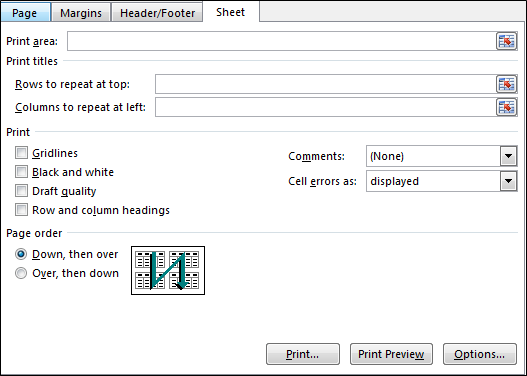
Task: Choose Over, then down page order
Action: pyautogui.click(x=21, y=273)
